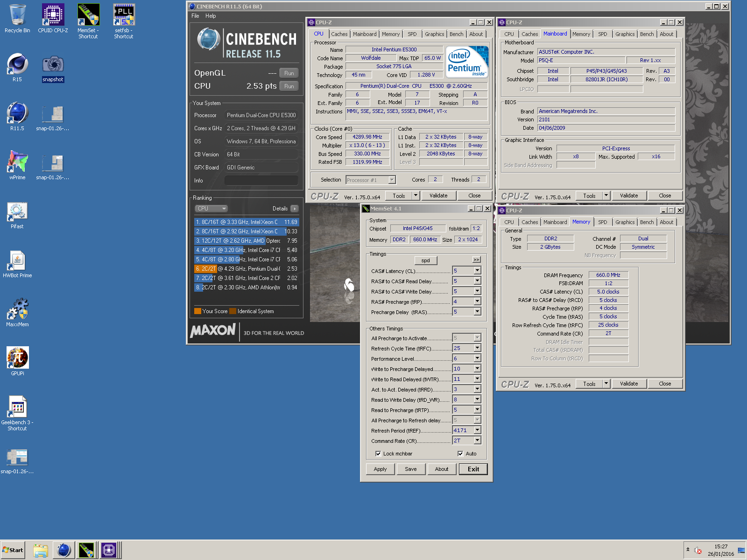
Task: Open Pifast desktop shortcut
Action: (17, 215)
